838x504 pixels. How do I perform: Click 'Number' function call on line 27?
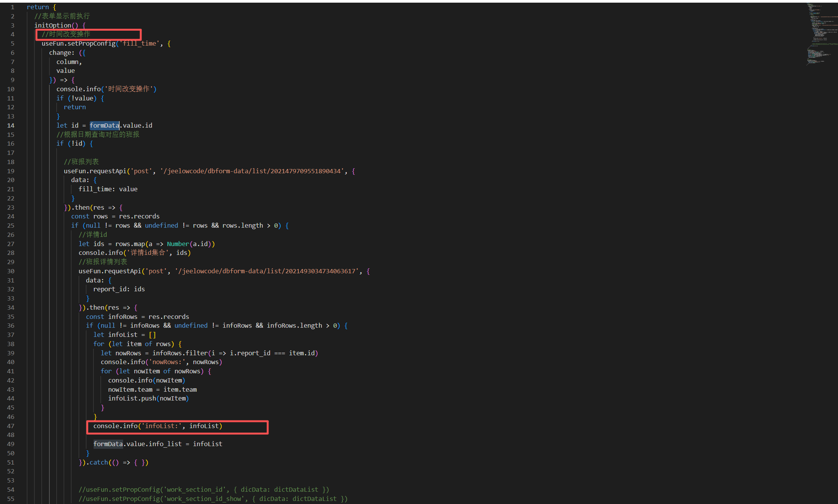tap(178, 244)
